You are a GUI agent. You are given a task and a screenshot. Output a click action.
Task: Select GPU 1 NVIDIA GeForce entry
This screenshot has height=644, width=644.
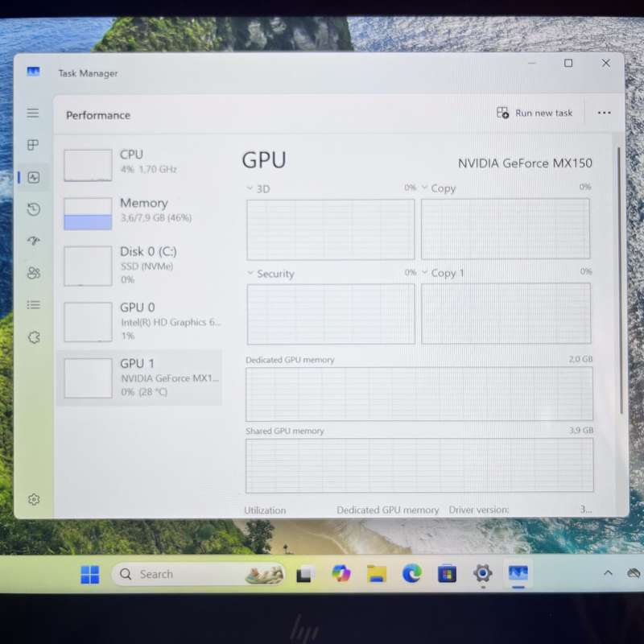139,378
